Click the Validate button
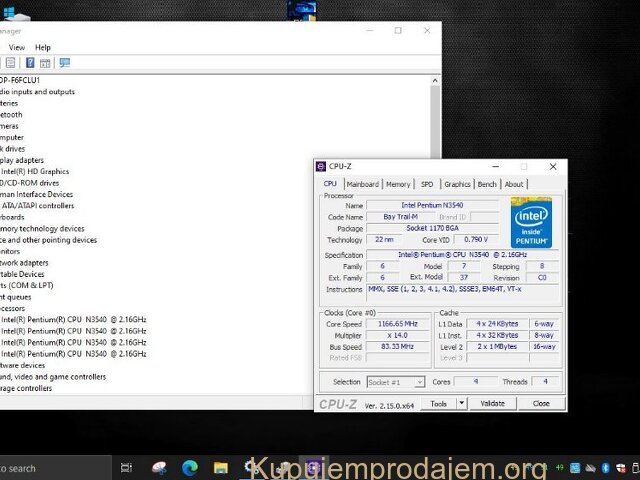Screen dimensions: 640x480 pos(493,404)
